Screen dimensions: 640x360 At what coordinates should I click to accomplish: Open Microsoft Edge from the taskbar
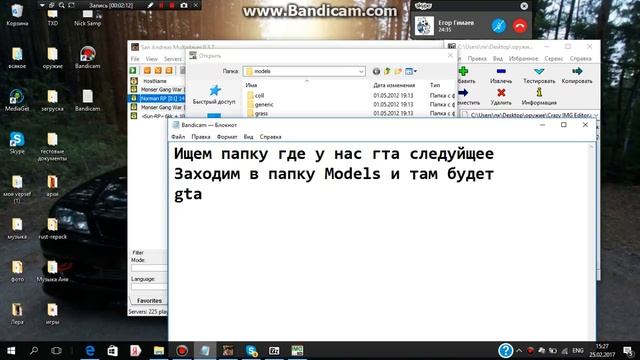(90, 350)
